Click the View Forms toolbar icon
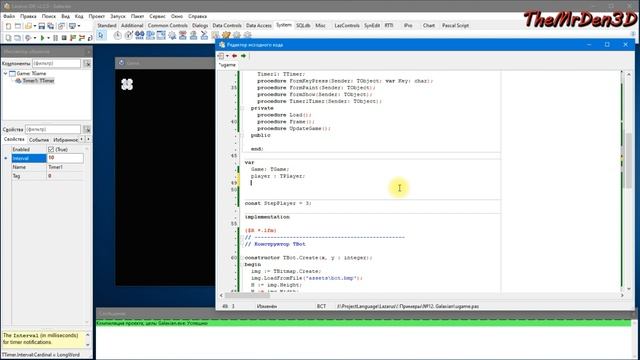The image size is (640, 360). (18, 38)
